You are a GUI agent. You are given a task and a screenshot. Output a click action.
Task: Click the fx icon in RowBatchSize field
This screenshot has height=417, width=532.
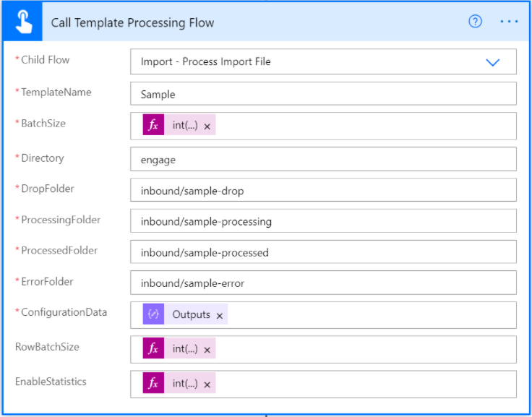click(x=153, y=348)
